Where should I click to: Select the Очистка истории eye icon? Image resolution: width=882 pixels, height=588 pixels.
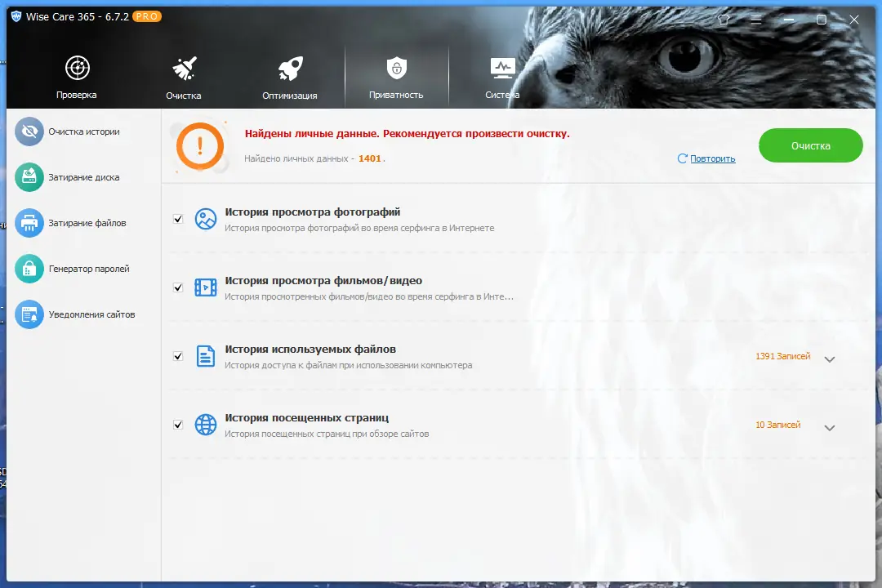29,131
